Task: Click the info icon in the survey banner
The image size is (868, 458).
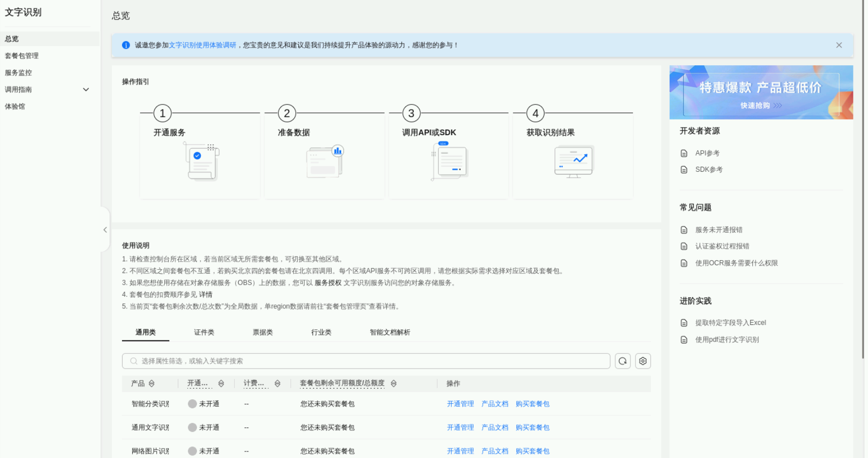Action: (x=126, y=45)
